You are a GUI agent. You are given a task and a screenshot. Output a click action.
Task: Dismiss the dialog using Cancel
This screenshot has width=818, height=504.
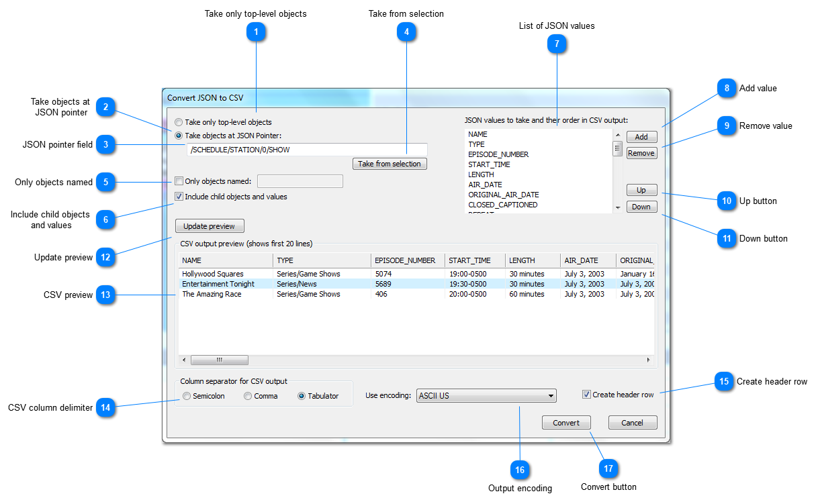[x=632, y=422]
